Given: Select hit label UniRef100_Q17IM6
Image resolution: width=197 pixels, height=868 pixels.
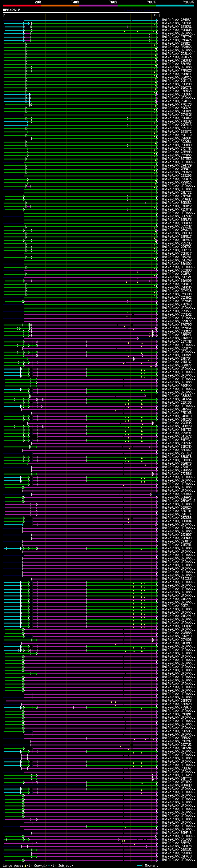Looking at the screenshot, I should (x=177, y=342).
